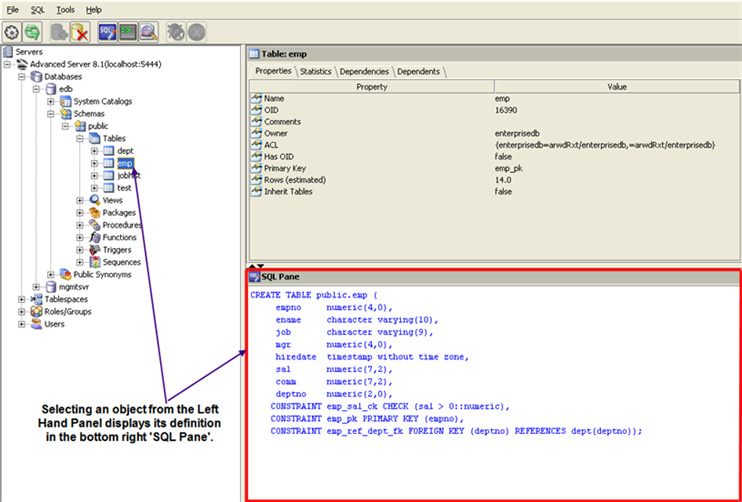Expand the Tablespaces node
The height and width of the screenshot is (502, 742).
[x=22, y=299]
